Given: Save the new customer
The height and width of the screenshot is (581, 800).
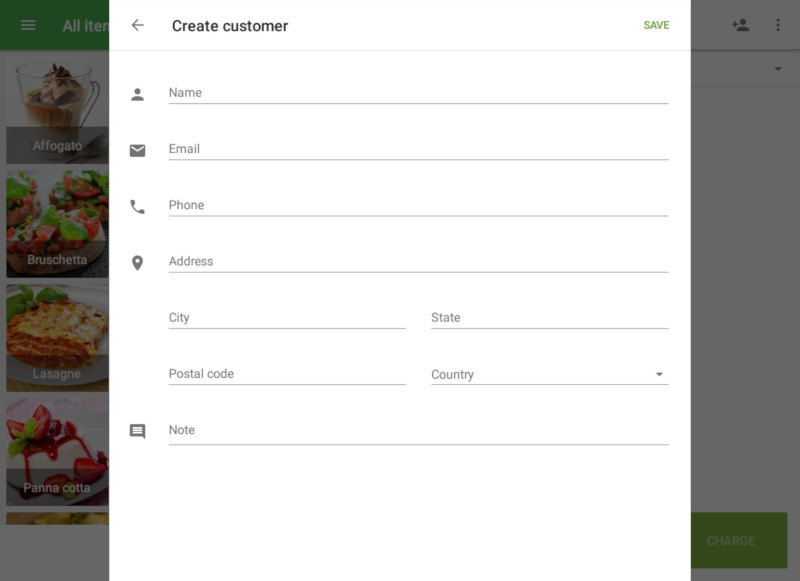Looking at the screenshot, I should [x=656, y=25].
